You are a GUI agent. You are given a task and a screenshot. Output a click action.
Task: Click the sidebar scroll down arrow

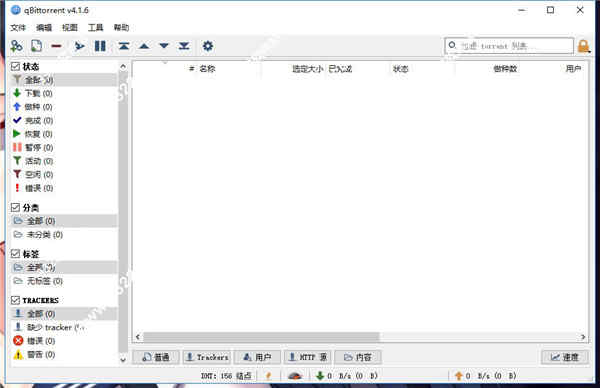(123, 360)
